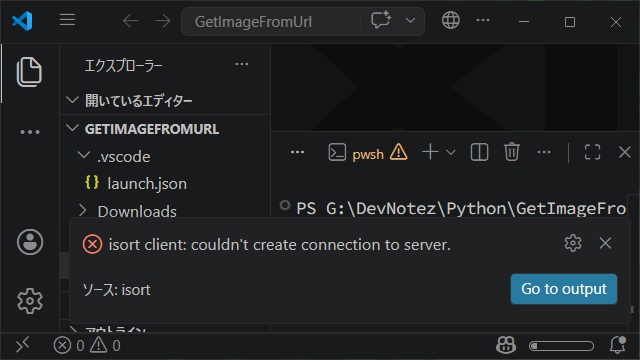Collapse the 開いているエディター section

pyautogui.click(x=165, y=100)
